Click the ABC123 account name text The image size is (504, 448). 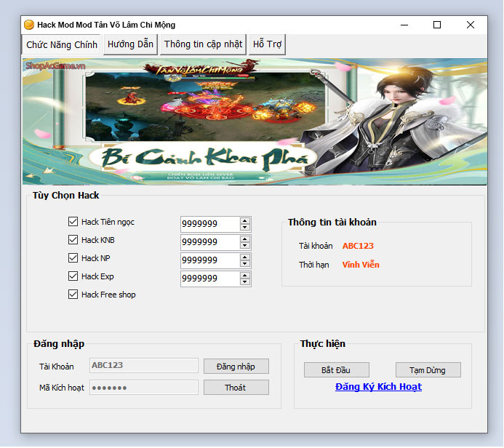click(x=358, y=246)
